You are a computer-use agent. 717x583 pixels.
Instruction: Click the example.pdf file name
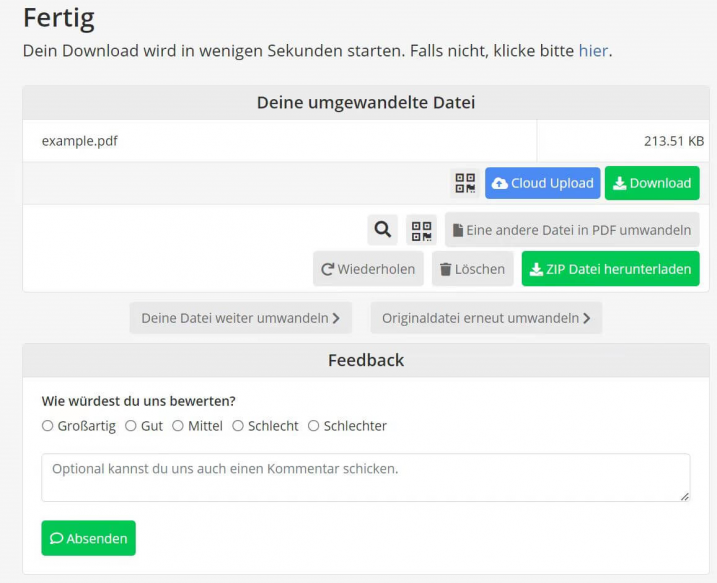(x=80, y=141)
